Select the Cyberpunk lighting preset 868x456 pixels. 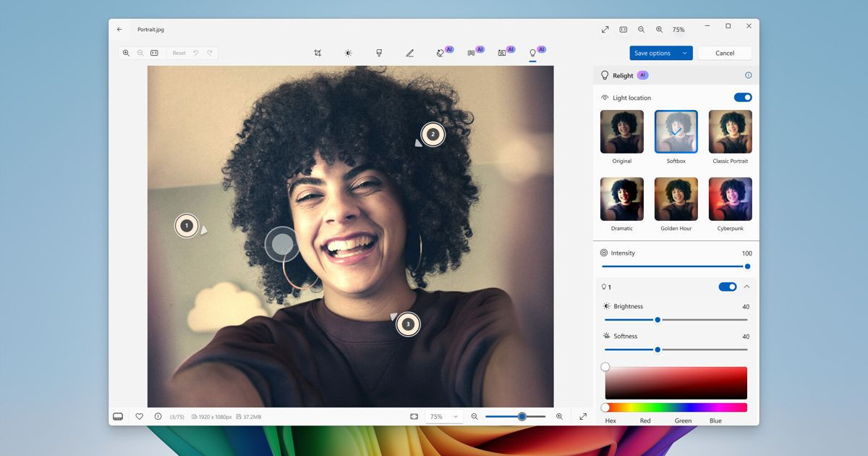click(730, 199)
